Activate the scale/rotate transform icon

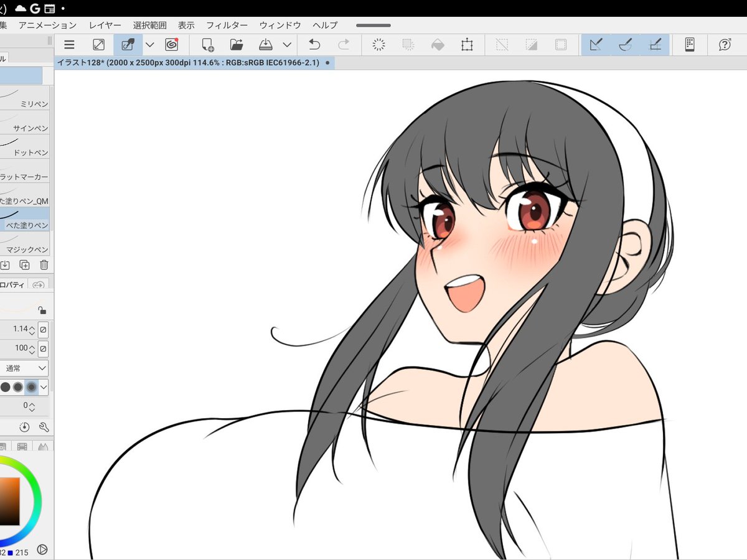(467, 45)
